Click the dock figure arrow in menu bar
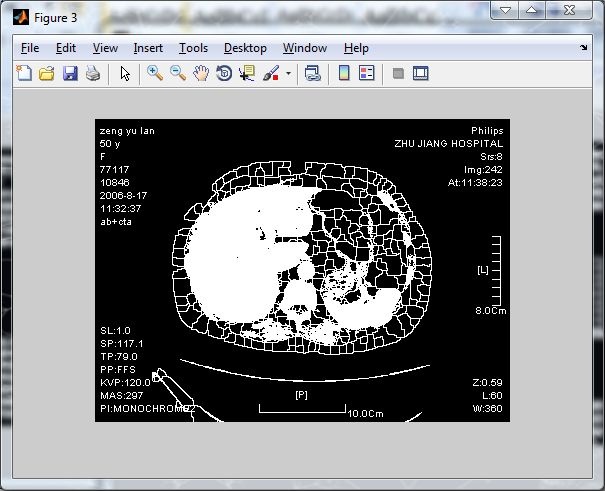 (583, 48)
